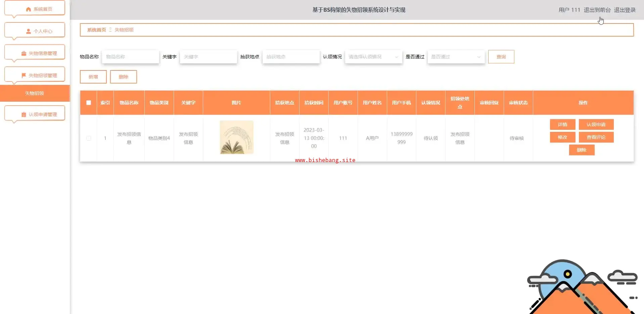Open 个人中心 in the sidebar
This screenshot has height=314, width=644.
coord(35,31)
